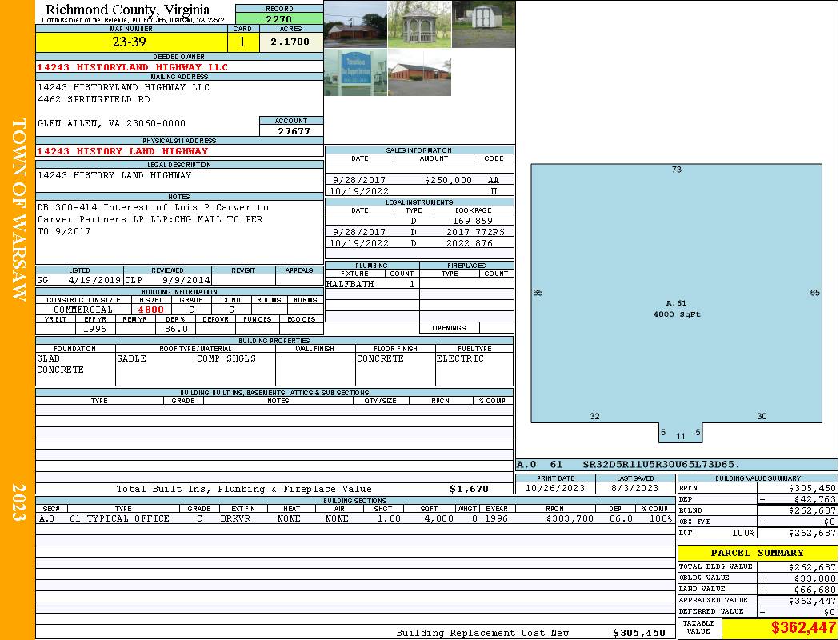Click the blue sign photo thumbnail
Screen dimensions: 840x640
[x=355, y=72]
